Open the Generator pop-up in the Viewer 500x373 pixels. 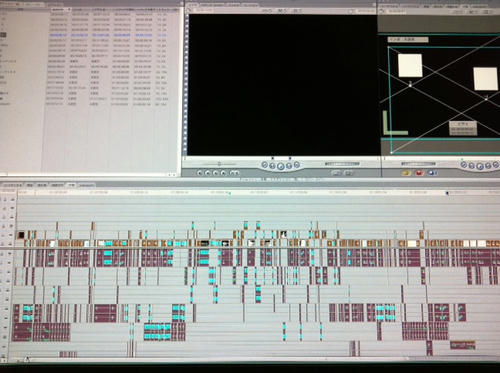point(348,173)
